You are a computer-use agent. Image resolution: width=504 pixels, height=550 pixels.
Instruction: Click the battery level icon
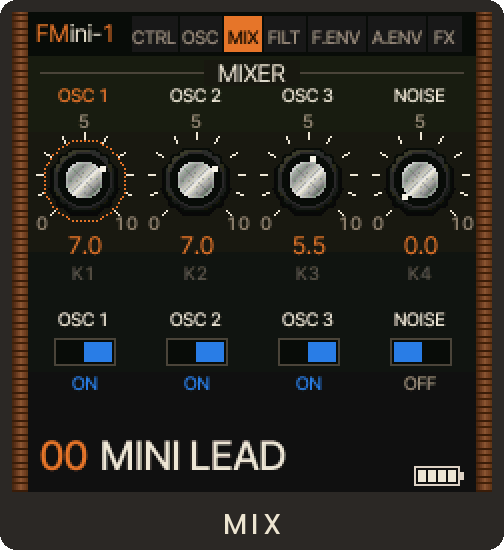coord(439,476)
